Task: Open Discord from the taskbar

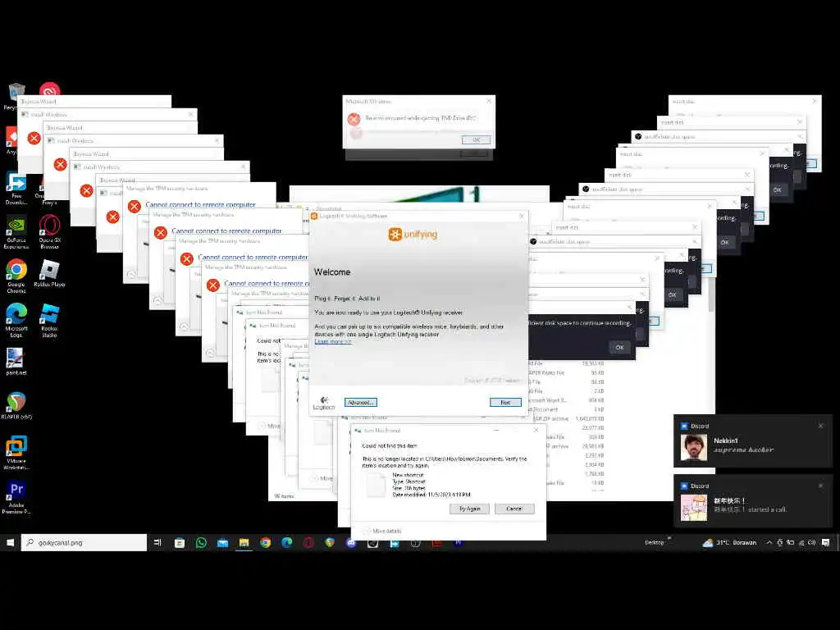Action: pos(351,544)
